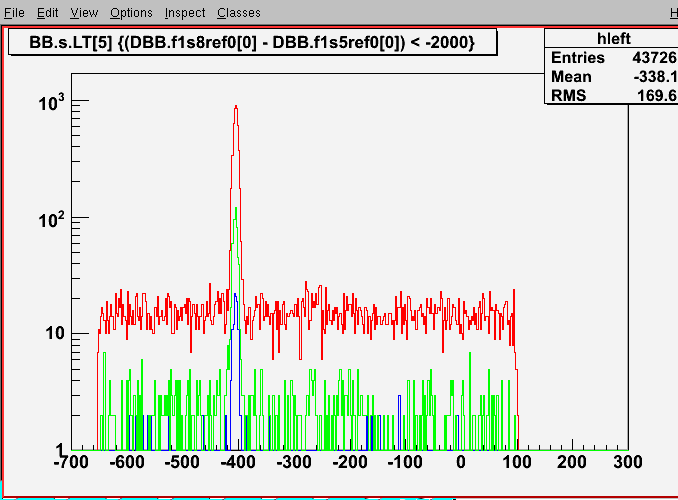Click the x-axis label -600
This screenshot has width=678, height=500.
pos(127,462)
